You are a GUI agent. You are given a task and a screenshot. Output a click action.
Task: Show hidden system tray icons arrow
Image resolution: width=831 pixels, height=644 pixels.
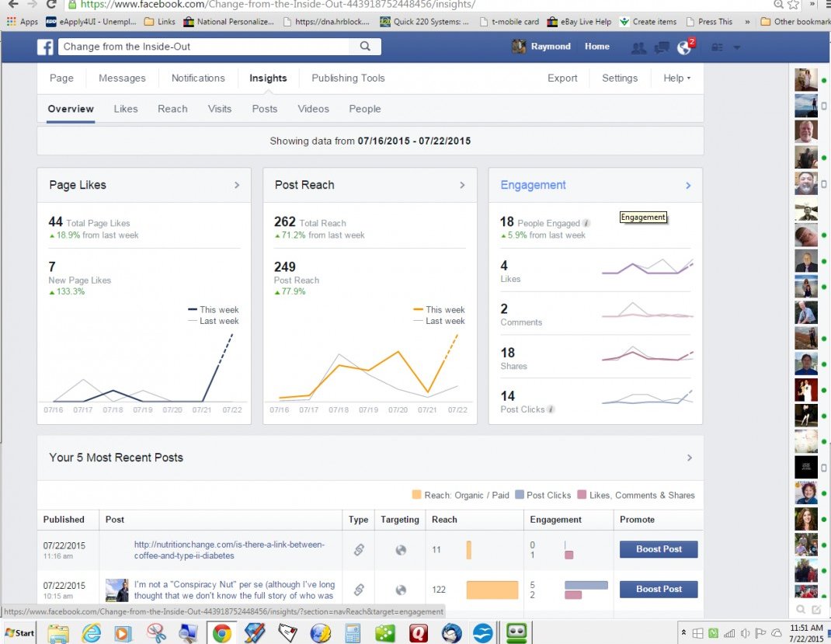click(683, 632)
